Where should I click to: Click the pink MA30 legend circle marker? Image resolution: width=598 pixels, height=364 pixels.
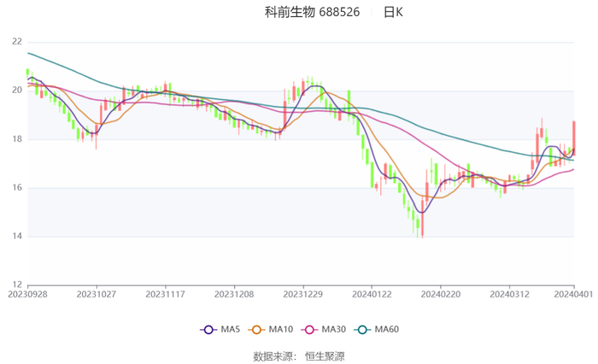coord(308,330)
